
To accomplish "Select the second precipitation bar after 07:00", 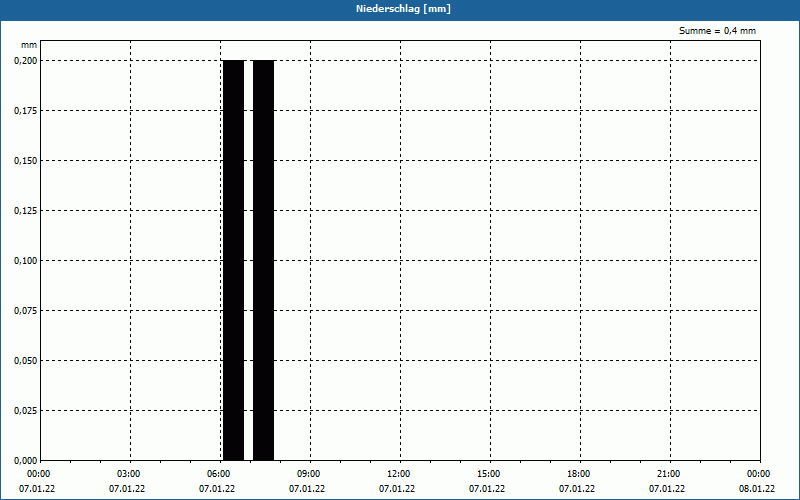I will (263, 260).
